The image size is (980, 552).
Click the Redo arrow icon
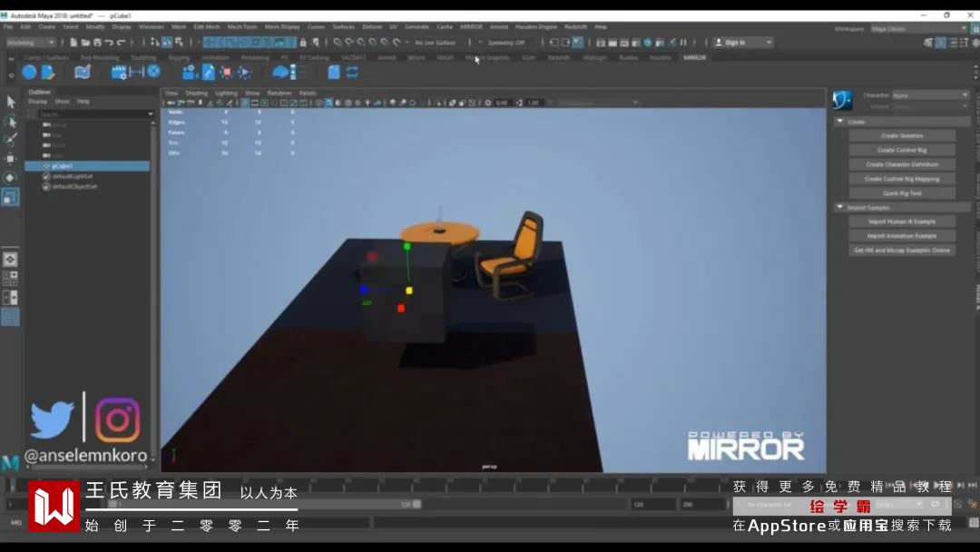(x=122, y=43)
